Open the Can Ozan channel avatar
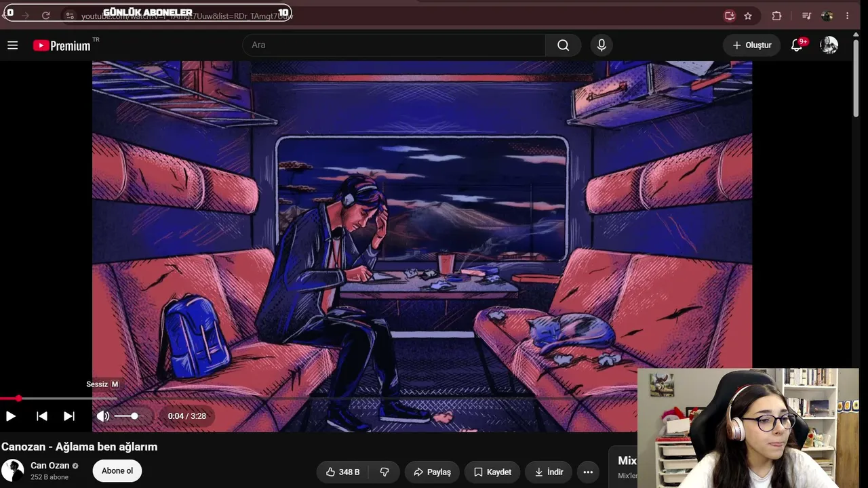The width and height of the screenshot is (868, 488). click(x=12, y=470)
